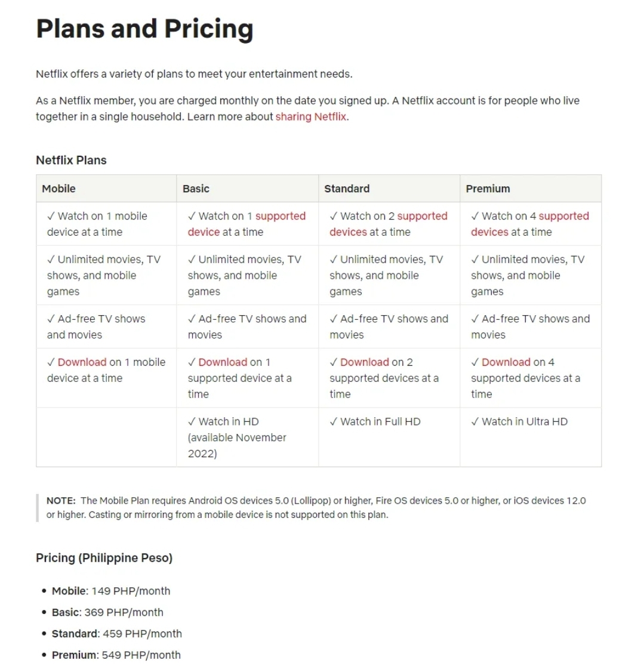Click Download link in Mobile column
Screen dimensions: 644x666
pyautogui.click(x=82, y=362)
